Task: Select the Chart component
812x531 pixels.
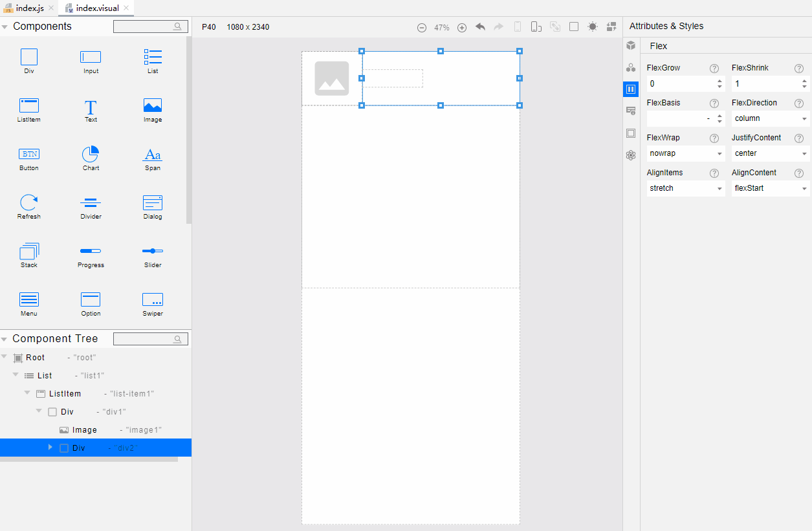Action: [91, 158]
